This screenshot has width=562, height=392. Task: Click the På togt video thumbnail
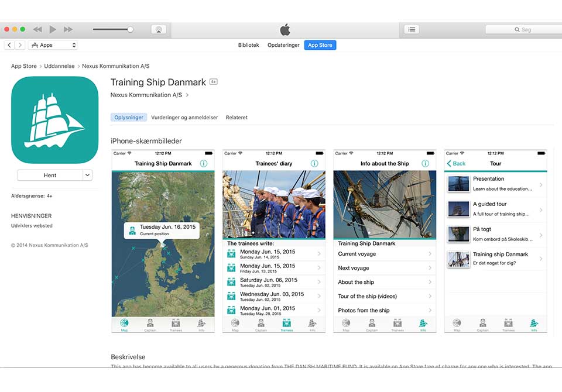coord(458,235)
